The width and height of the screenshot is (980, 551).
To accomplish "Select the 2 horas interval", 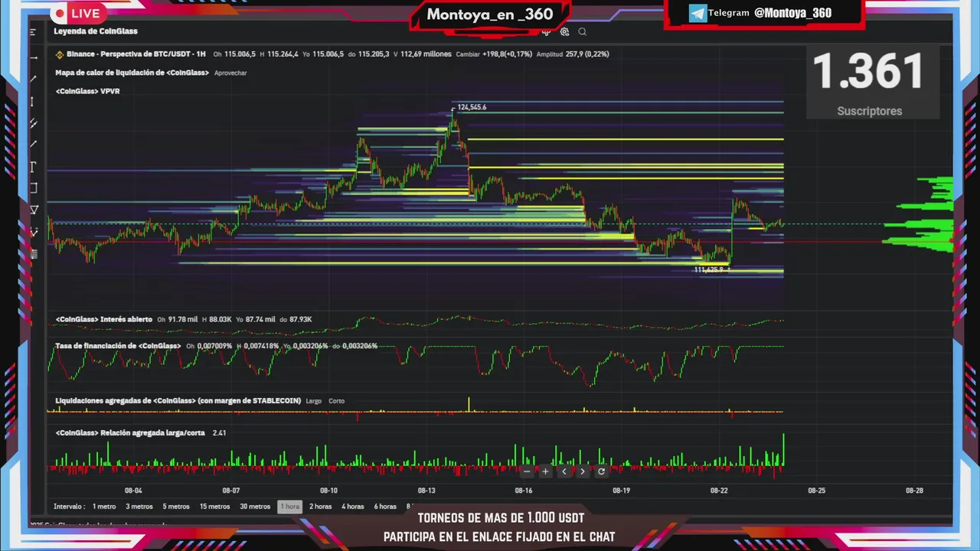I will [321, 507].
